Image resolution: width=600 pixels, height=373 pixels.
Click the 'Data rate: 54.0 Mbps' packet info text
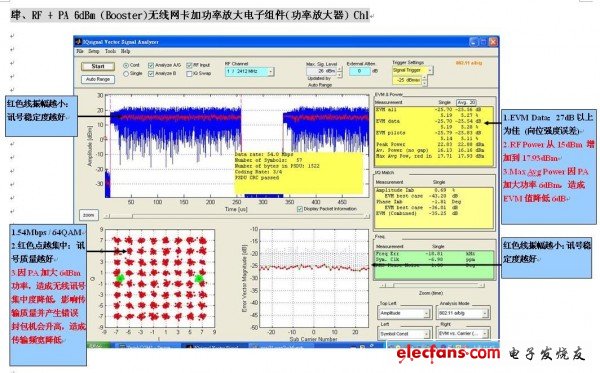coord(264,154)
